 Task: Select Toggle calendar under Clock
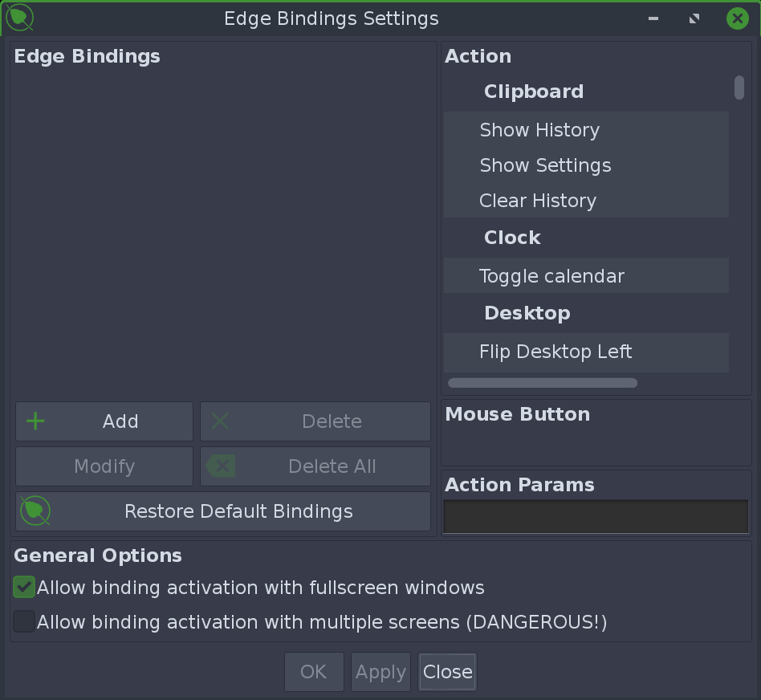tap(551, 275)
